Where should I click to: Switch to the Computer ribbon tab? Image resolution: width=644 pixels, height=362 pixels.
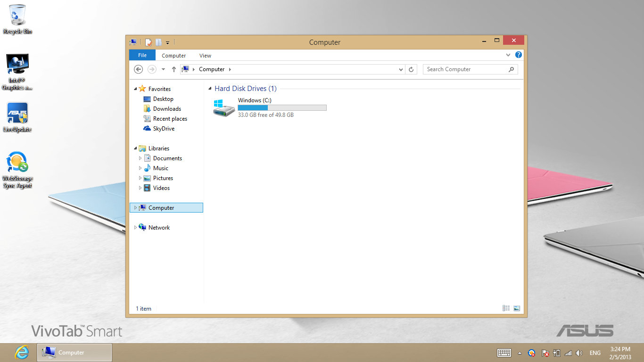coord(174,56)
